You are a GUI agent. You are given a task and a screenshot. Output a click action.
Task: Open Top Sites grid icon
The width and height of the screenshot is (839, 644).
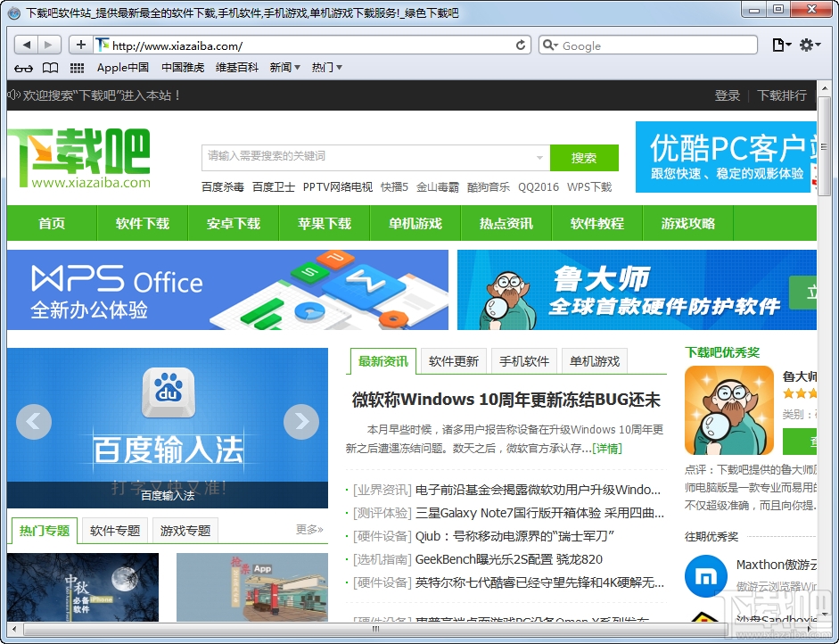(77, 68)
